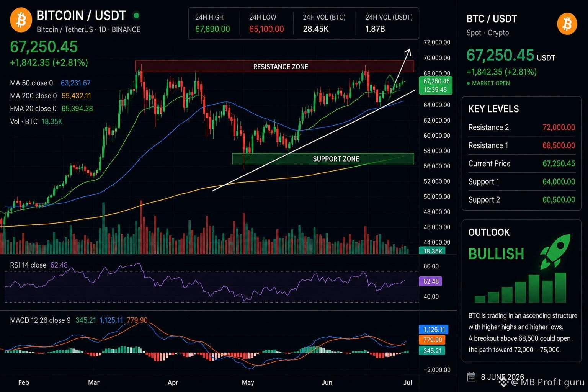
Task: Click the −2,000.00 label on the MACD axis
Action: [437, 370]
